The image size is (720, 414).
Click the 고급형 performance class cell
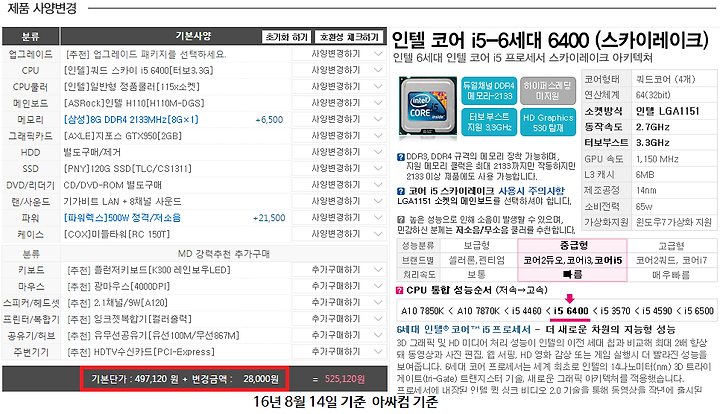[x=671, y=246]
